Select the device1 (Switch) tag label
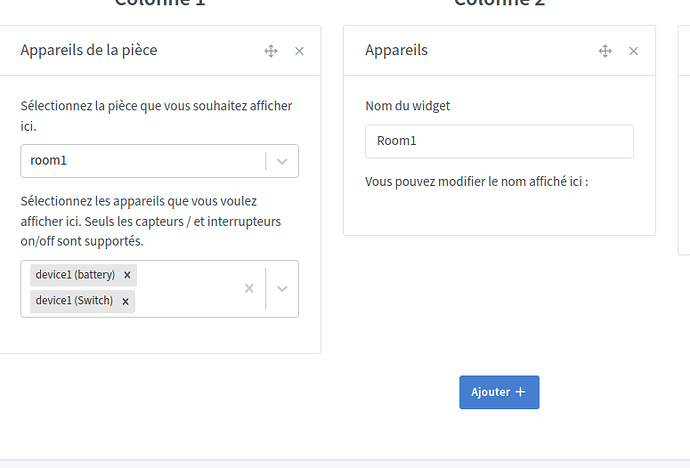The width and height of the screenshot is (690, 468). (74, 301)
